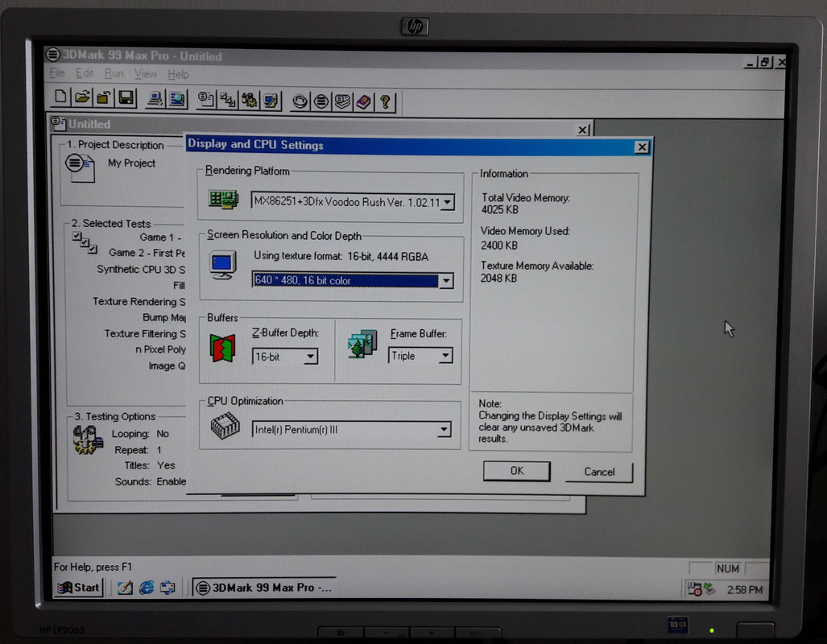The image size is (827, 644).
Task: Expand the CPU Optimization Pentium III dropdown
Action: click(444, 430)
